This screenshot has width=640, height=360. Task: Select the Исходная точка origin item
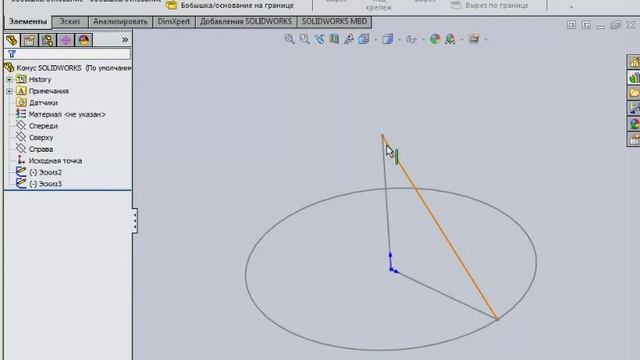(x=49, y=161)
